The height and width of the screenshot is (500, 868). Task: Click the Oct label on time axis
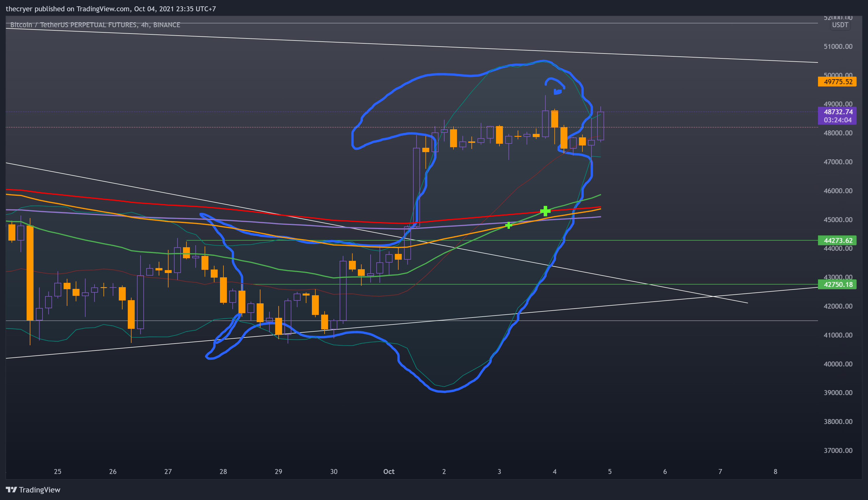(388, 471)
